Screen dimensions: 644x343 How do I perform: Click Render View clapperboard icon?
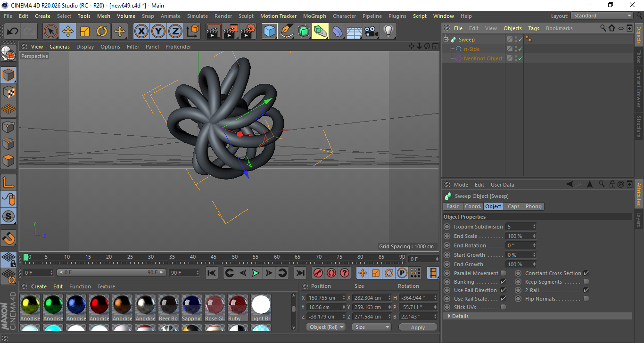[x=214, y=32]
